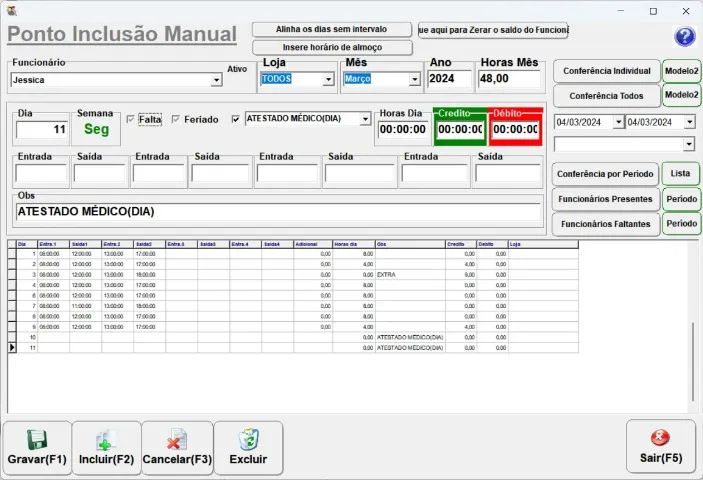Viewport: 703px width, 480px height.
Task: Click the 9,00 credit cell in day 3 row
Action: (x=461, y=275)
